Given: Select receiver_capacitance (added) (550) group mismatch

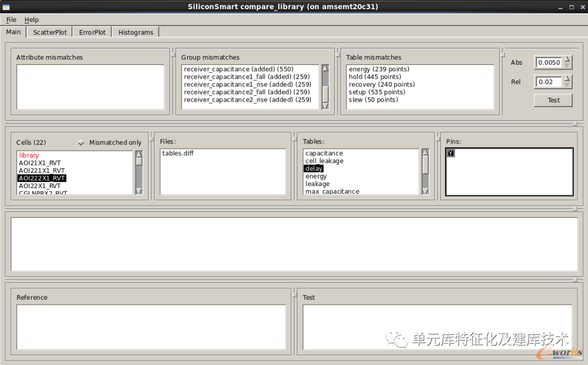Looking at the screenshot, I should tap(238, 69).
